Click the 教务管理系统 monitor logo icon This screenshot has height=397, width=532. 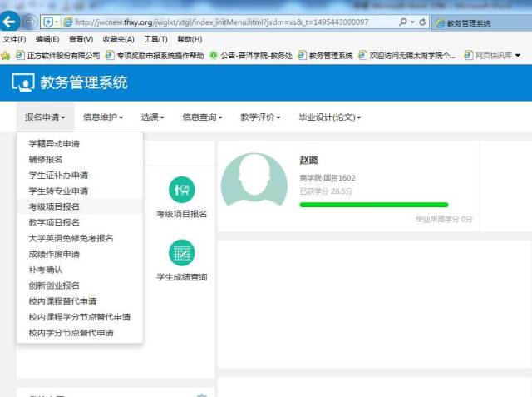tap(23, 82)
